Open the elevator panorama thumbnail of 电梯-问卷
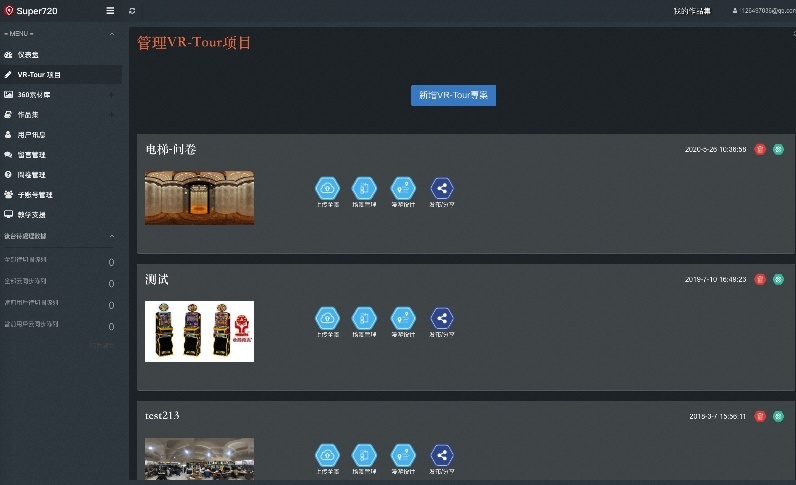796x485 pixels. [x=200, y=198]
